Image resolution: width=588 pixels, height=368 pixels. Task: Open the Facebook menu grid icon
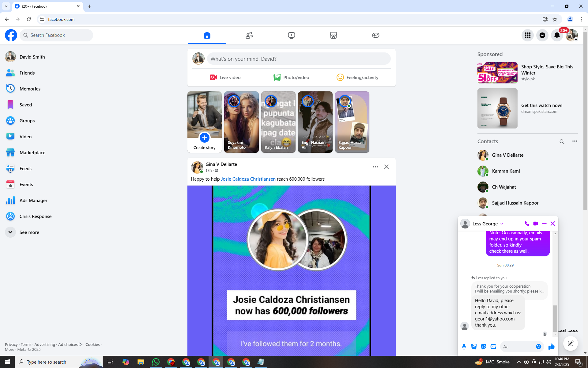pos(527,35)
